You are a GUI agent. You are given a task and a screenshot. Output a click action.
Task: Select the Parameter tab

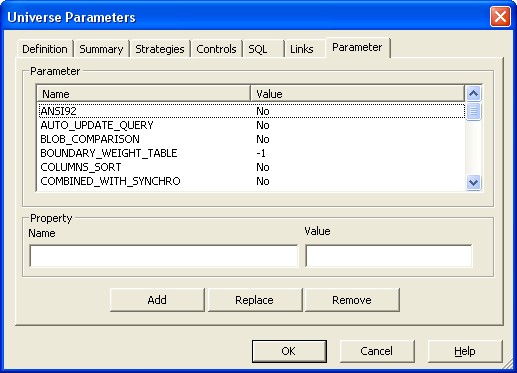[357, 48]
